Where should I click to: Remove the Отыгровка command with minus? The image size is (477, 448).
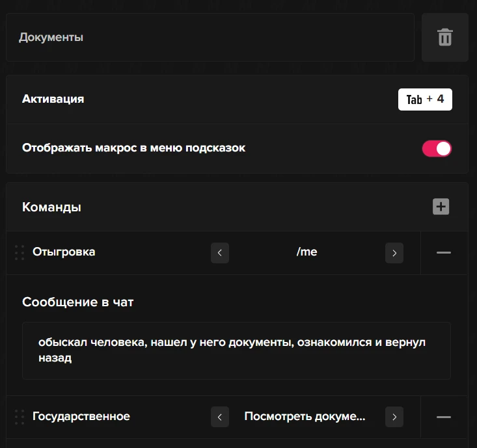coord(444,252)
